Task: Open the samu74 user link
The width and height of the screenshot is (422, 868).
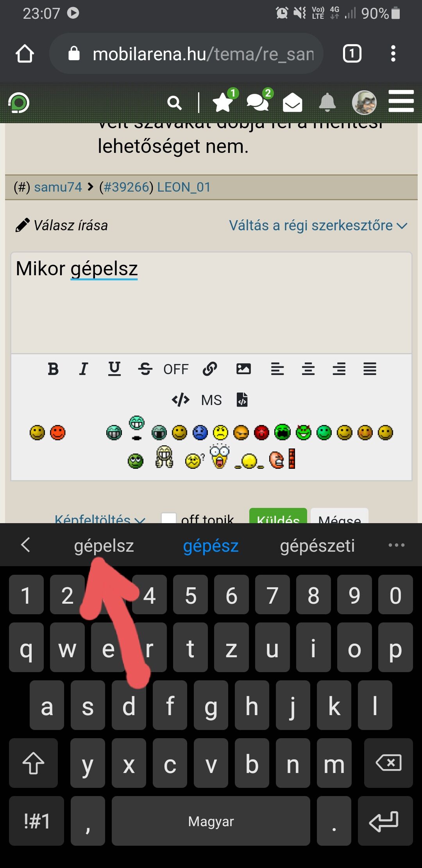Action: (58, 187)
